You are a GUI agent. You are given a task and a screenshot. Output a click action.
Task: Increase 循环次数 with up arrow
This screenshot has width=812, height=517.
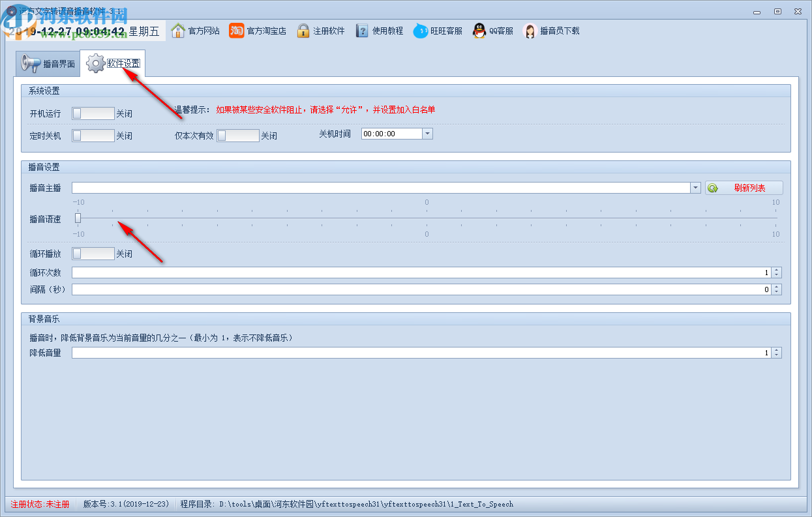coord(777,270)
